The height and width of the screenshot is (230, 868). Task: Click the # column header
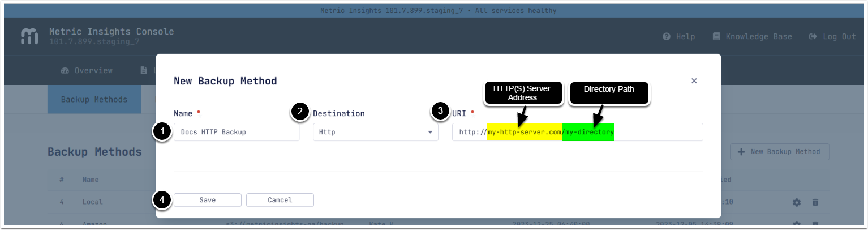pos(62,180)
